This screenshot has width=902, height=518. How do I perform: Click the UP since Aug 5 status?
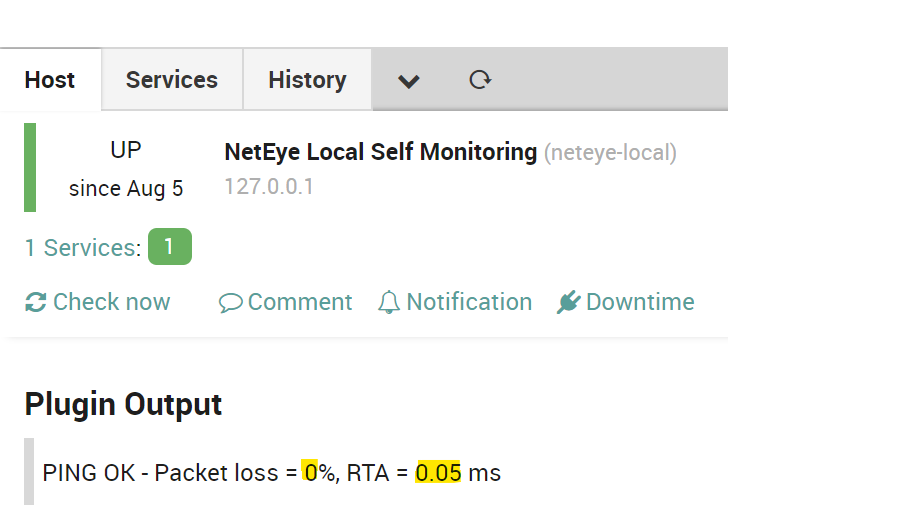click(x=126, y=169)
